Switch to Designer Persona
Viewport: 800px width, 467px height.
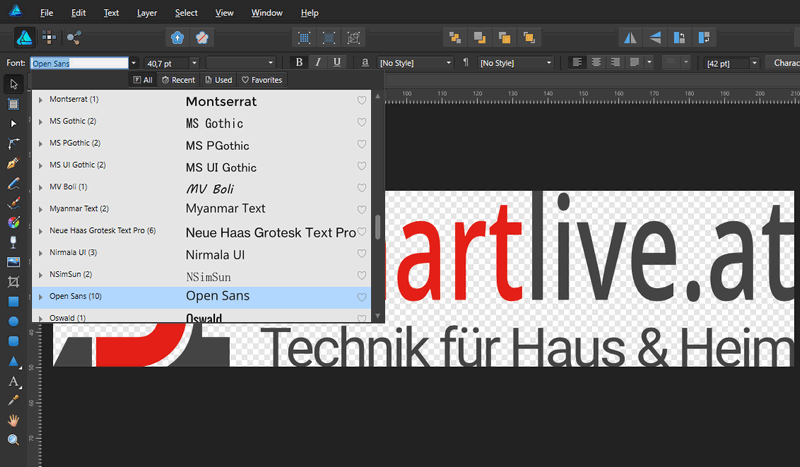24,37
